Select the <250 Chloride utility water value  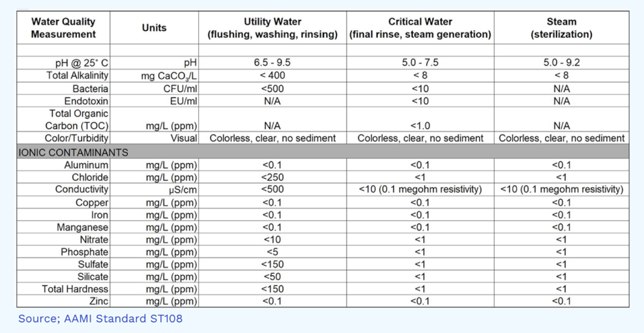point(272,177)
